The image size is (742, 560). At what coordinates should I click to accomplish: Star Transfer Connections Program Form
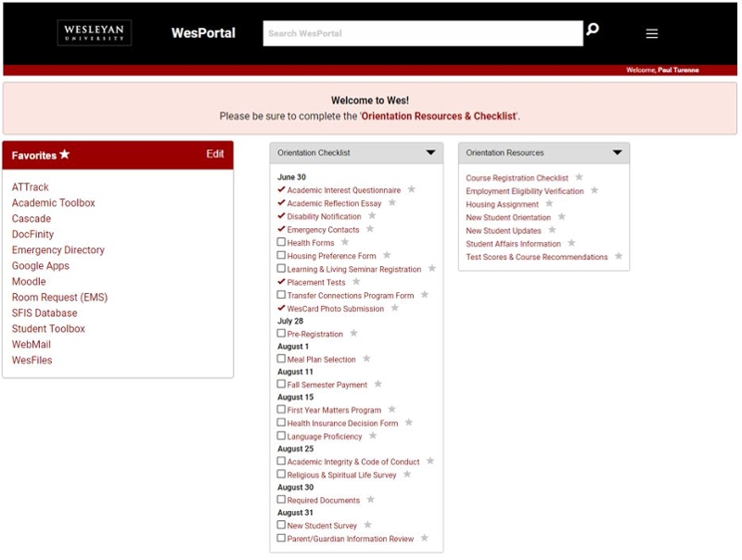[x=425, y=295]
